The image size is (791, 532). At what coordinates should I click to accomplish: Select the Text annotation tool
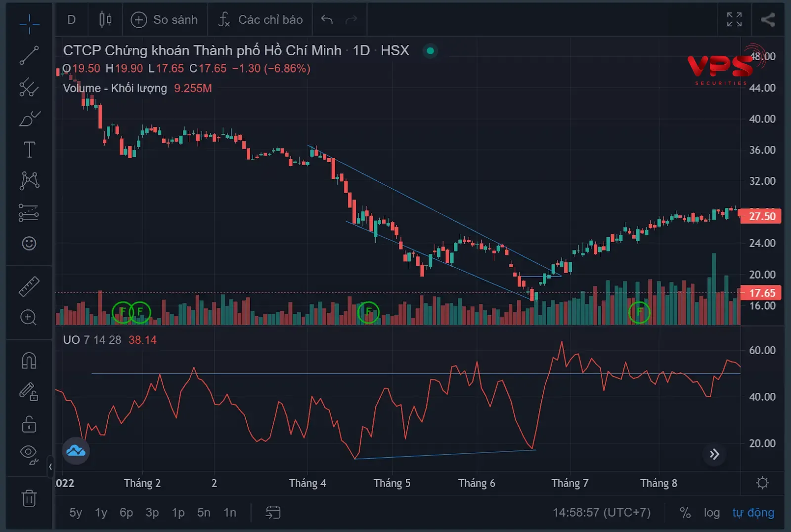tap(29, 150)
